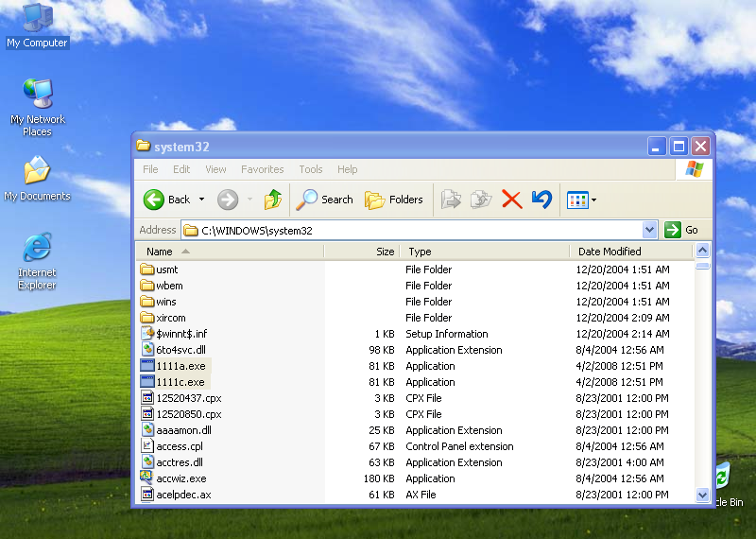Select the aaaamon.dll file icon
Viewport: 756px width, 539px height.
point(147,429)
